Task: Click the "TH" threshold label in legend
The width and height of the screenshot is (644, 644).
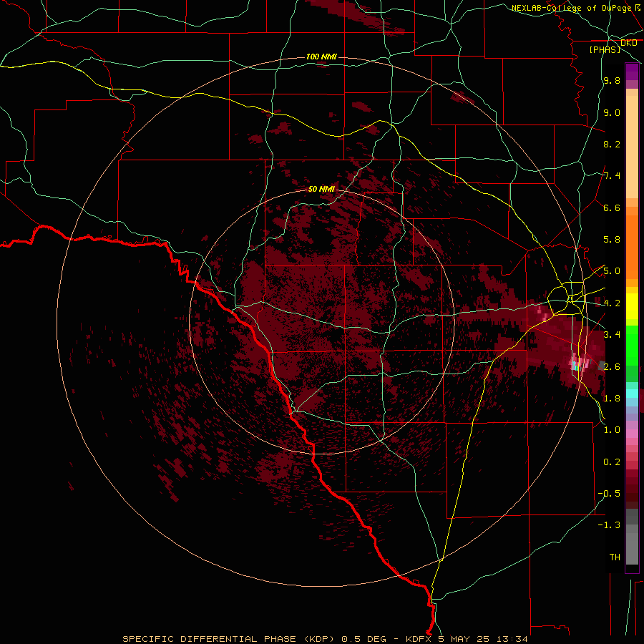Action: pyautogui.click(x=615, y=557)
